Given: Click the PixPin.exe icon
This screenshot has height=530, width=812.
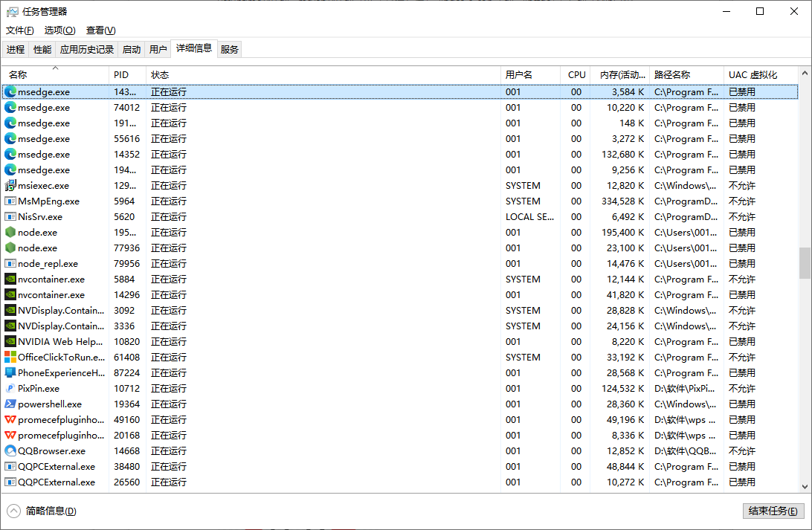Looking at the screenshot, I should point(10,388).
